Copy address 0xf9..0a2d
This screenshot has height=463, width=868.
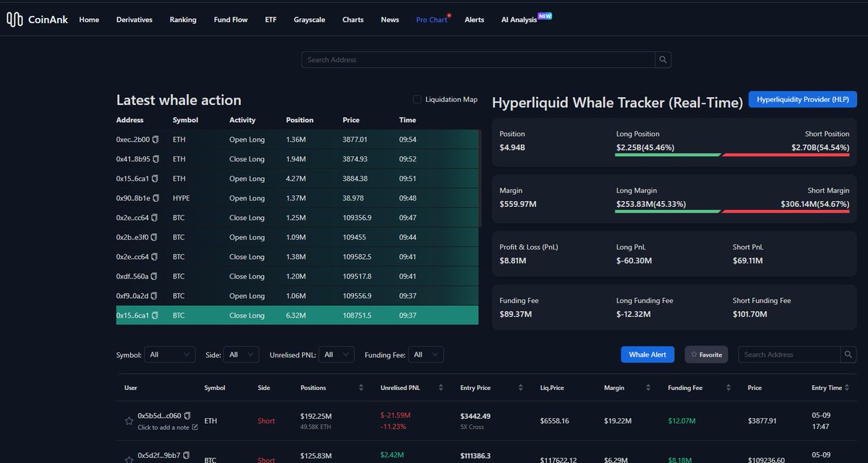(x=156, y=296)
